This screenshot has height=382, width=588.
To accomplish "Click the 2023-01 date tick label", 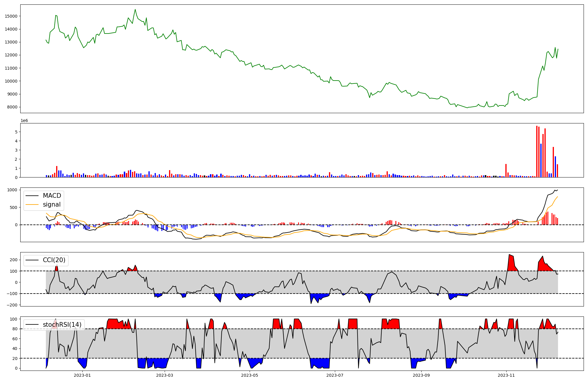I will 82,375.
